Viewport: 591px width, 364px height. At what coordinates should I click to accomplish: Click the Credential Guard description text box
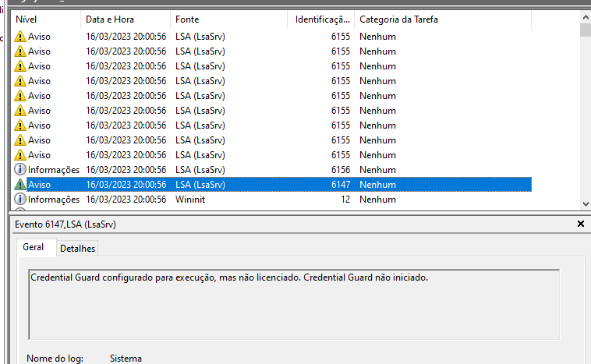click(294, 305)
